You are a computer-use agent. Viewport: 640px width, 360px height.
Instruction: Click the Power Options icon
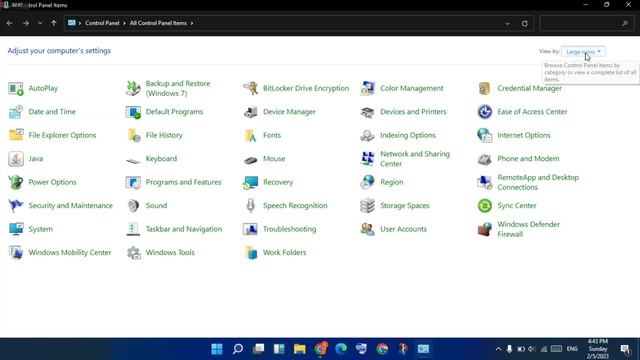click(x=16, y=182)
